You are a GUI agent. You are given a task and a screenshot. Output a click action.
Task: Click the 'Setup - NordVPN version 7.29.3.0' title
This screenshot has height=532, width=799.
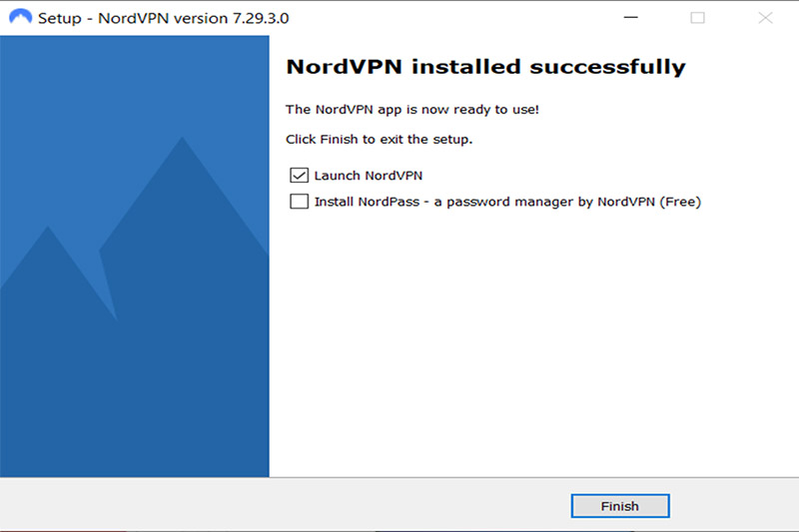point(163,18)
